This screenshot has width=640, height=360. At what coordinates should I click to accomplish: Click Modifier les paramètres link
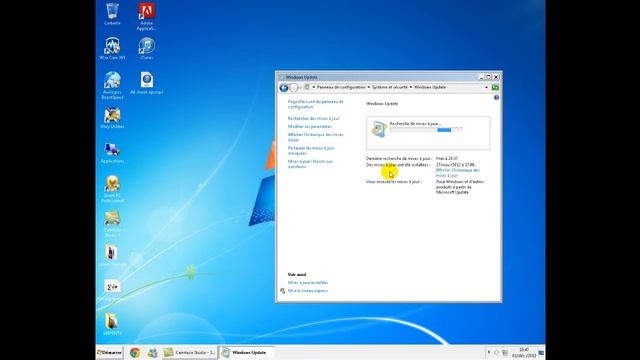[x=309, y=127]
